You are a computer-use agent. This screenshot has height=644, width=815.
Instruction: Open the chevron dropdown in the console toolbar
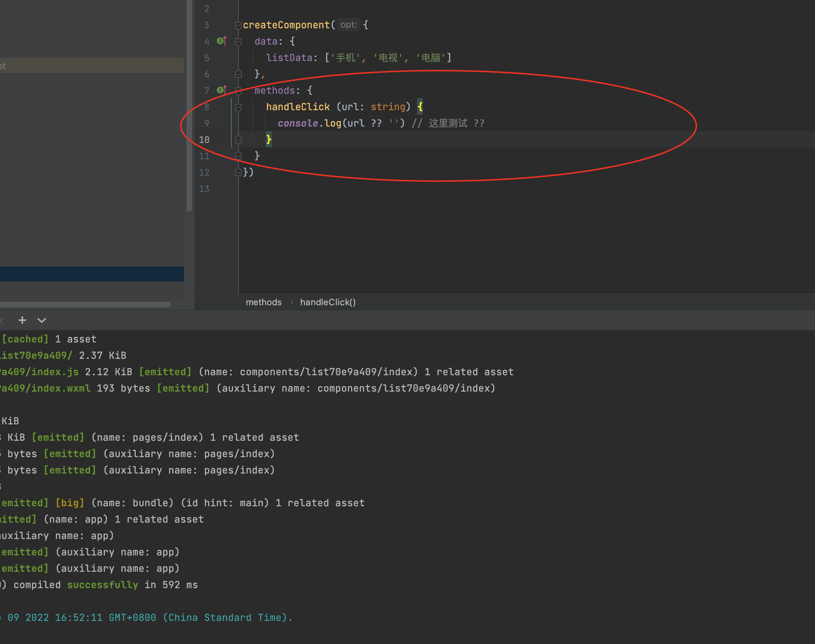[41, 320]
